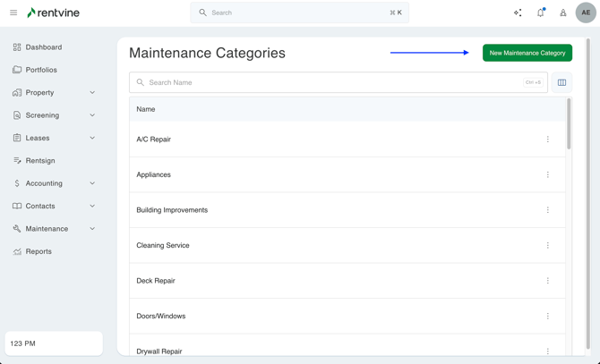
Task: Click New Maintenance Category button
Action: (527, 53)
